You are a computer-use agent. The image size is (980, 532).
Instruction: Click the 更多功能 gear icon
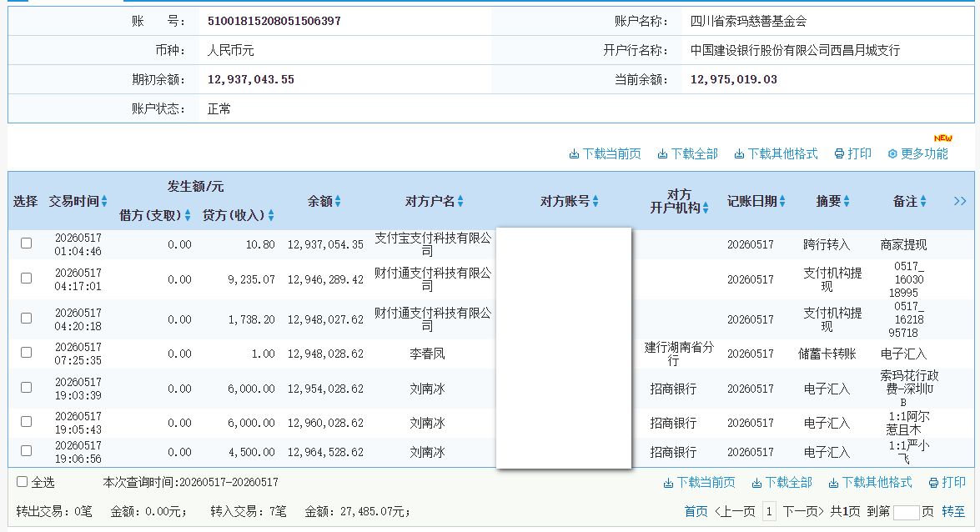[x=892, y=153]
